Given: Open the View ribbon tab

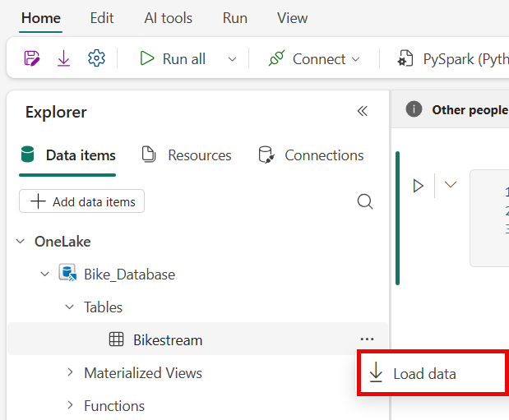Looking at the screenshot, I should (x=292, y=18).
